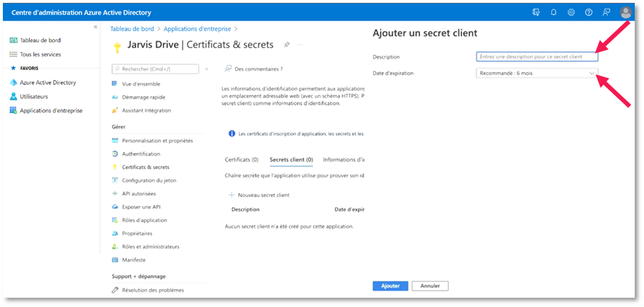Image resolution: width=644 pixels, height=307 pixels.
Task: Open the directory and subscription filter icon
Action: [x=536, y=13]
